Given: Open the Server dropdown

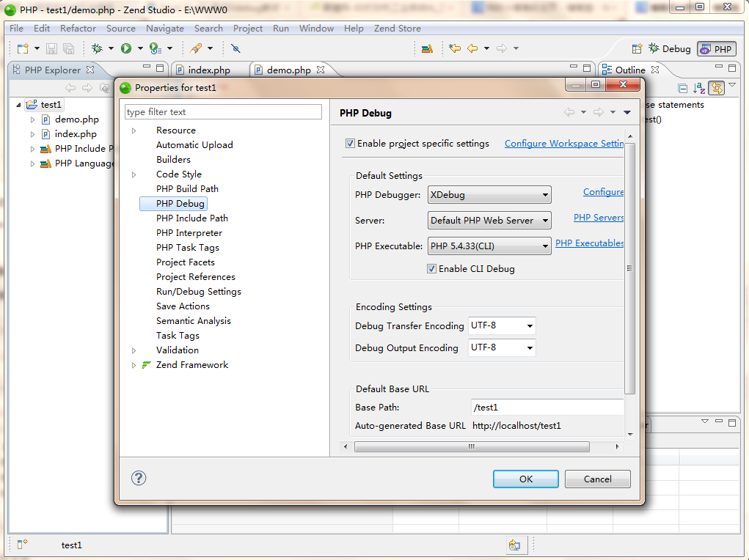Looking at the screenshot, I should [489, 221].
